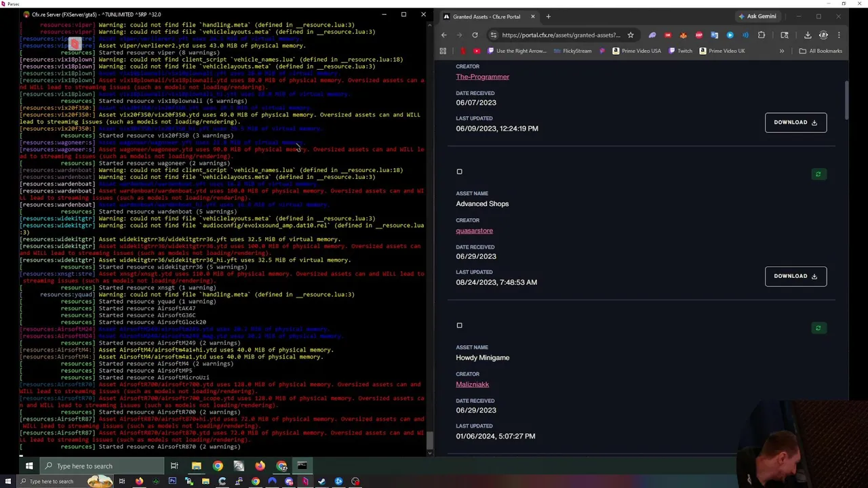Open the Twitch bookmark
This screenshot has width=868, height=488.
coord(679,51)
